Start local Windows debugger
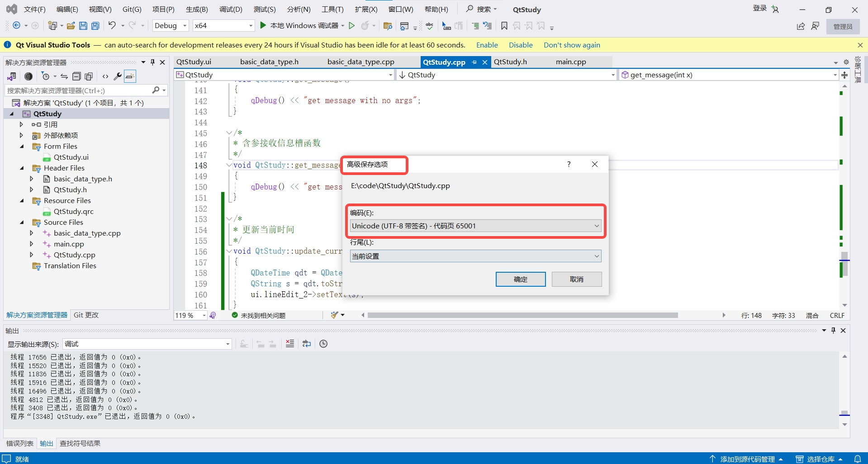The height and width of the screenshot is (464, 868). (263, 25)
